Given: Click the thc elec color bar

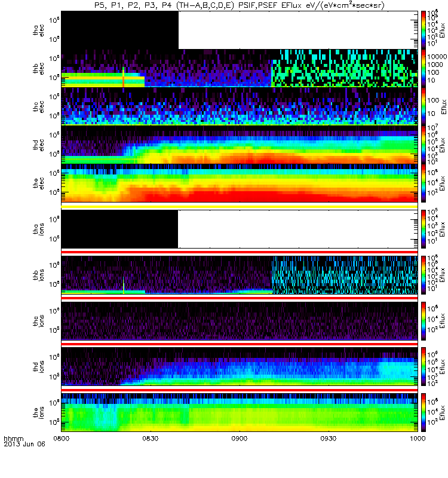Looking at the screenshot, I should pos(424,107).
